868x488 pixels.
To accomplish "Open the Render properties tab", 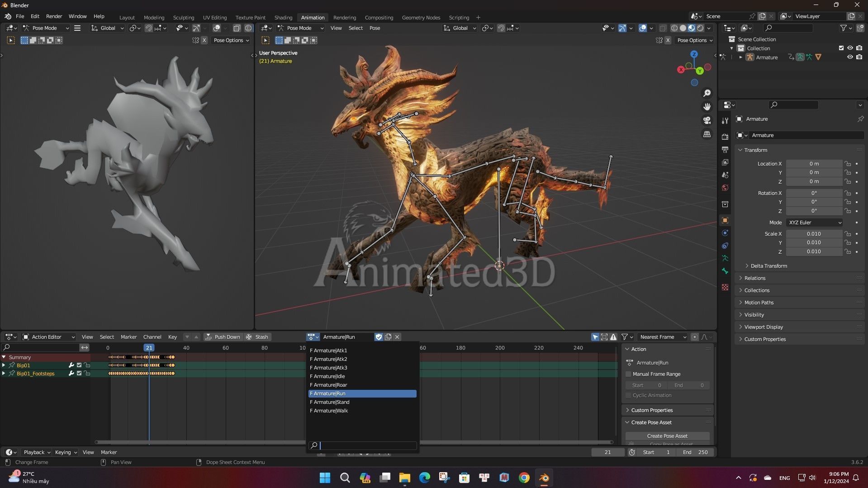I will click(x=725, y=137).
